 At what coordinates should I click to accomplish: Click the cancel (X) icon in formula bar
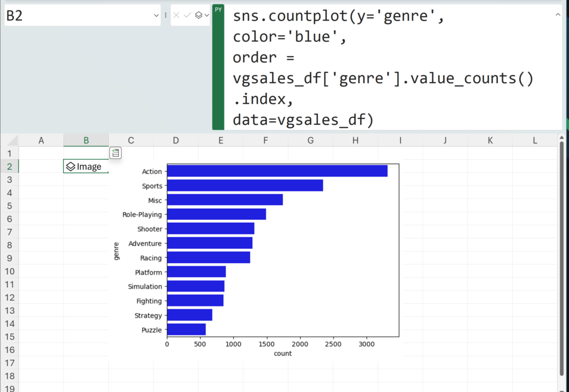176,16
